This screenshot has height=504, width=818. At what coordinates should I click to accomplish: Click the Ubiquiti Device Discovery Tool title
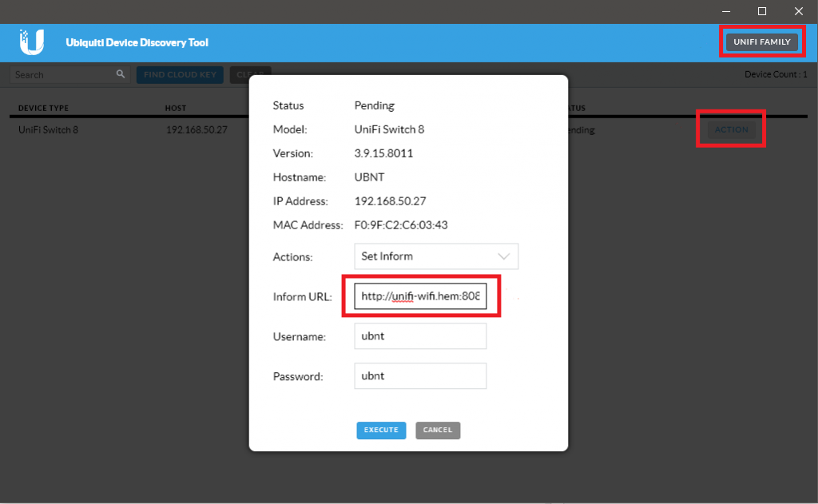click(x=137, y=42)
